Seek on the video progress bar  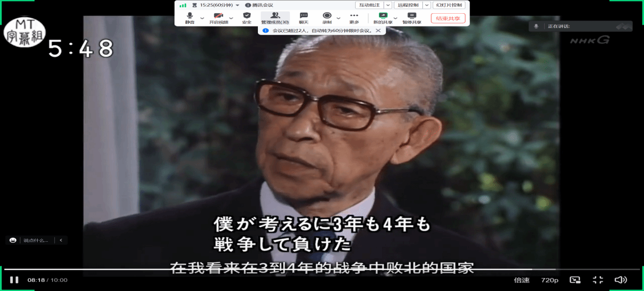pyautogui.click(x=322, y=269)
